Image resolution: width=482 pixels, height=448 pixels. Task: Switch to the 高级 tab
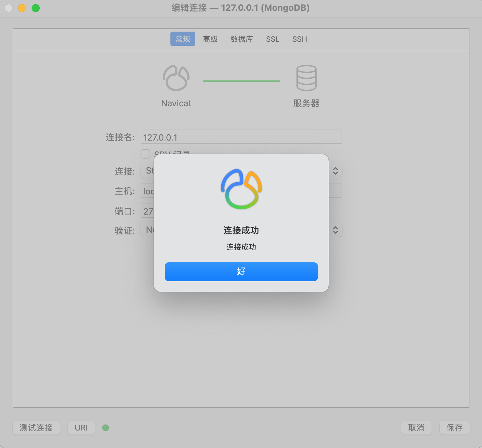(x=210, y=39)
